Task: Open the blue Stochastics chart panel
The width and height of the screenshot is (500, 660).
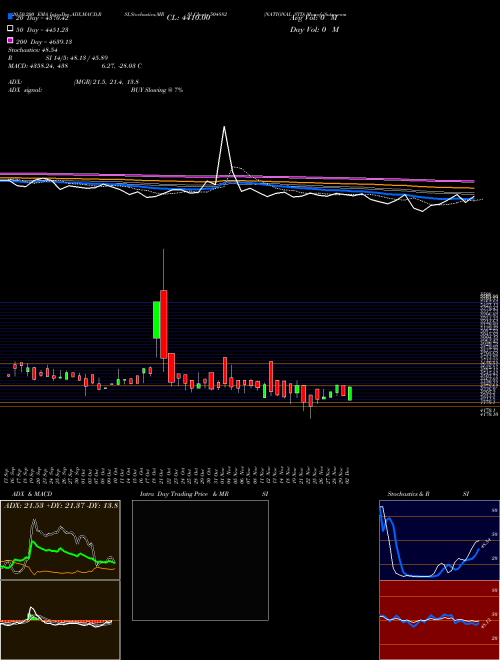Action: click(439, 540)
